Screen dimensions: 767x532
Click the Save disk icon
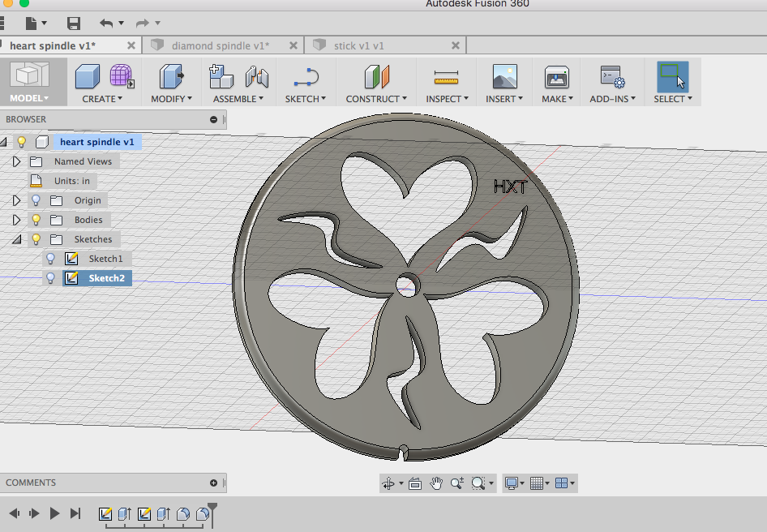(x=74, y=24)
